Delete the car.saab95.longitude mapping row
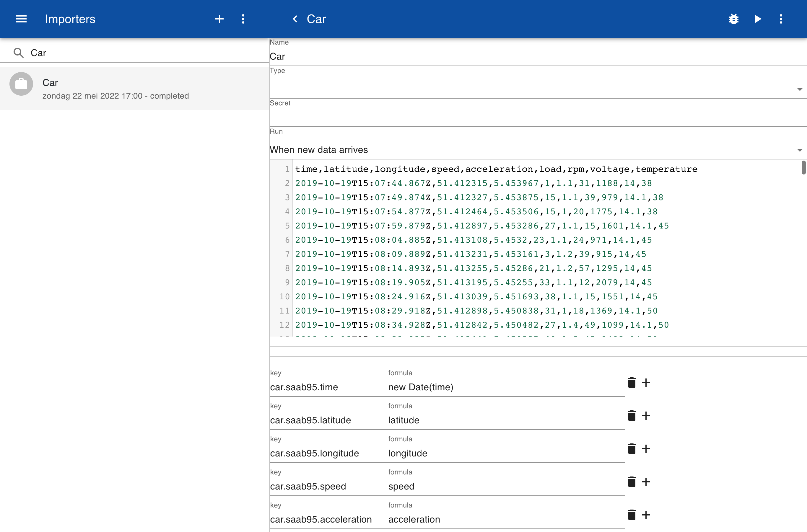The height and width of the screenshot is (532, 807). click(632, 449)
